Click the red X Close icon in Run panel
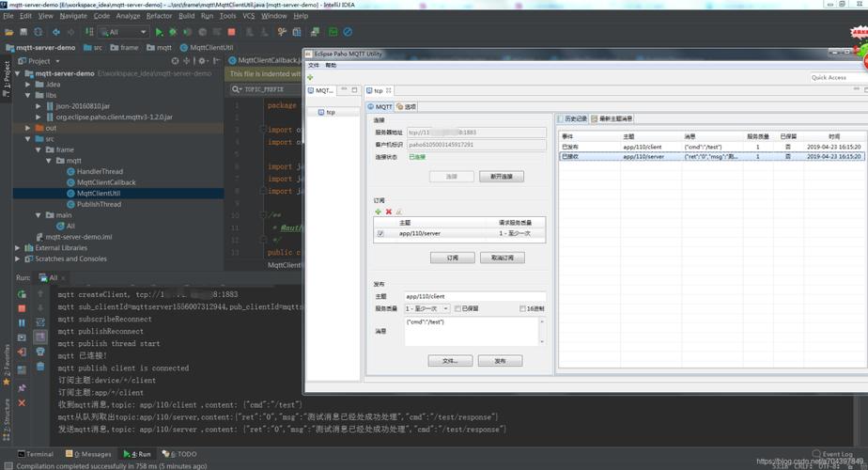This screenshot has width=868, height=470. click(22, 403)
